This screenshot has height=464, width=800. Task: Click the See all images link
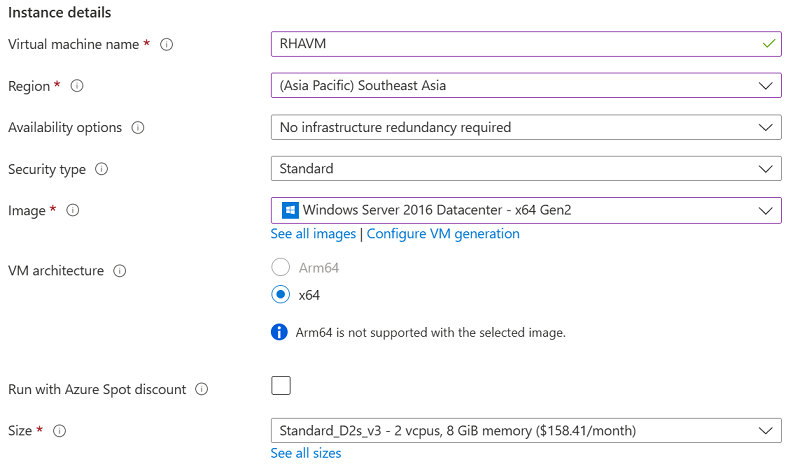313,234
